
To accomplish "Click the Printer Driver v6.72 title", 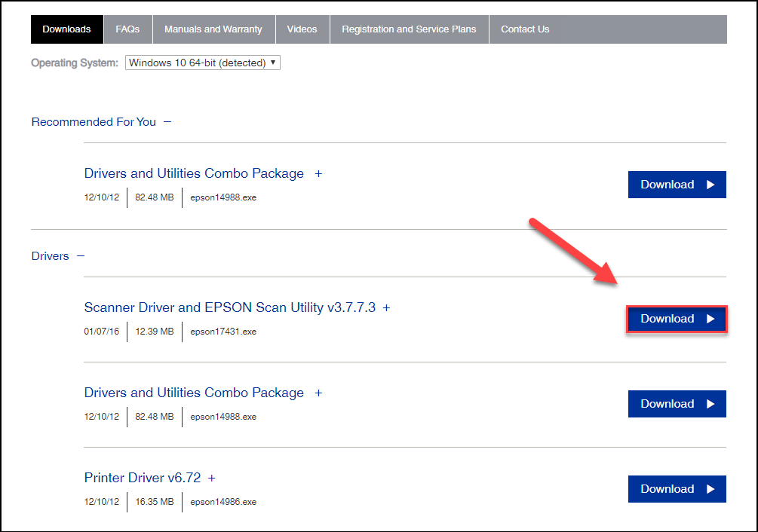I will click(x=143, y=478).
